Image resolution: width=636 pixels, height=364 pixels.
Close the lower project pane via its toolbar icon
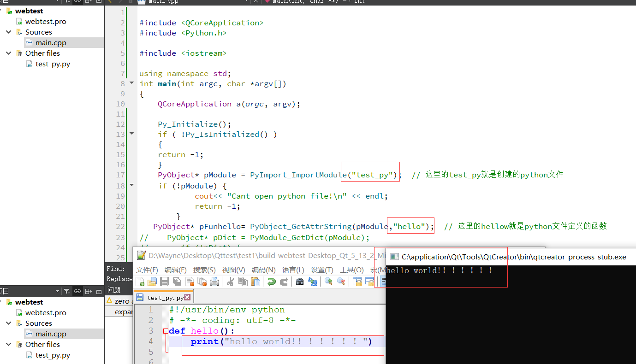coord(99,292)
